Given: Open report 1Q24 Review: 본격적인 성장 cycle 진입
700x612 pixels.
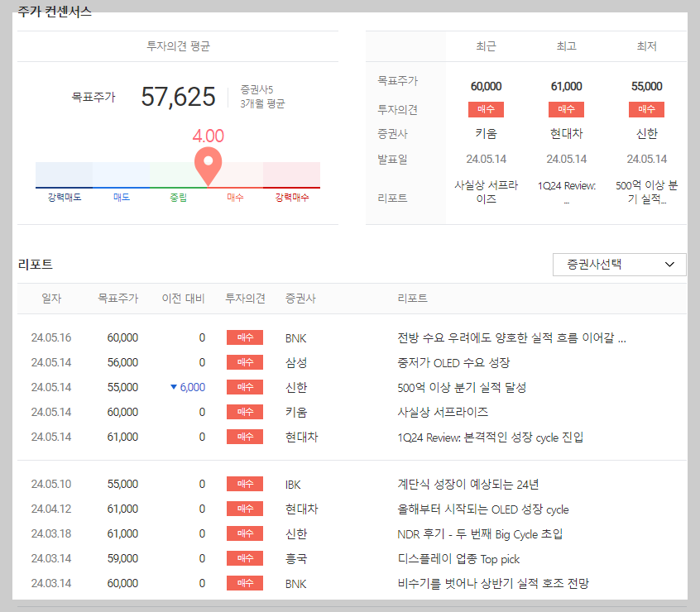Looking at the screenshot, I should click(x=490, y=437).
